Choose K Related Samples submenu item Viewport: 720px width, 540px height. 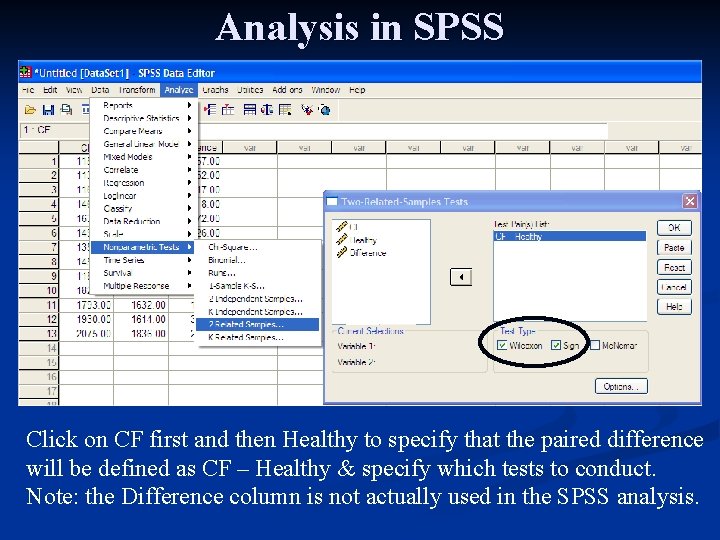click(x=258, y=337)
